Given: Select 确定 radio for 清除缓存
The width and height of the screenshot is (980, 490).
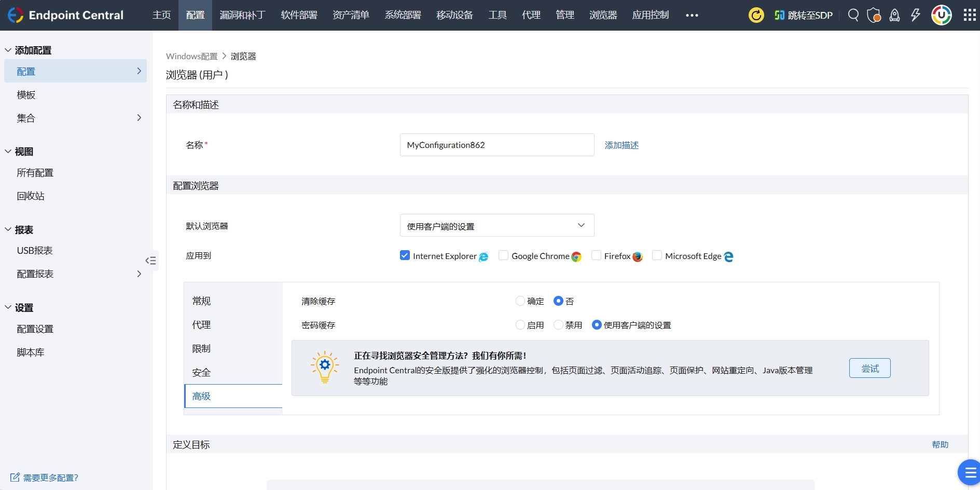Looking at the screenshot, I should 520,301.
